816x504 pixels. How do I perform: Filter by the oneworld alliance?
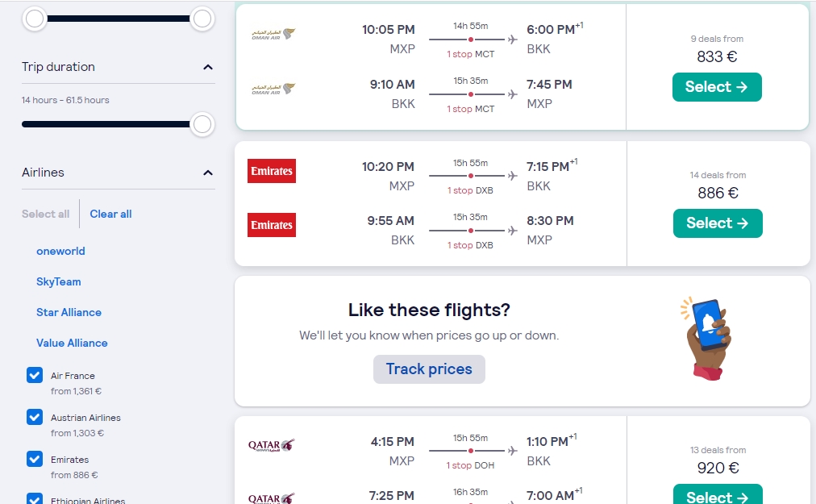[60, 251]
